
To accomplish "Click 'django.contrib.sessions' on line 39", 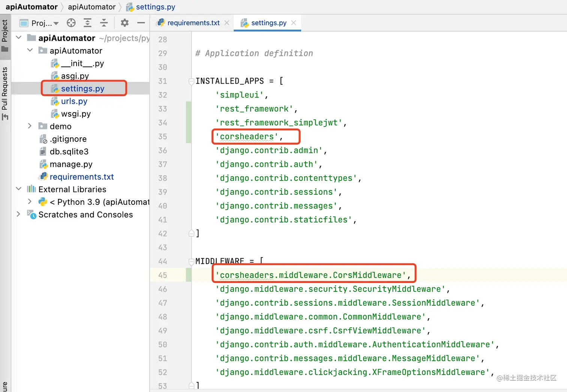I will (276, 192).
